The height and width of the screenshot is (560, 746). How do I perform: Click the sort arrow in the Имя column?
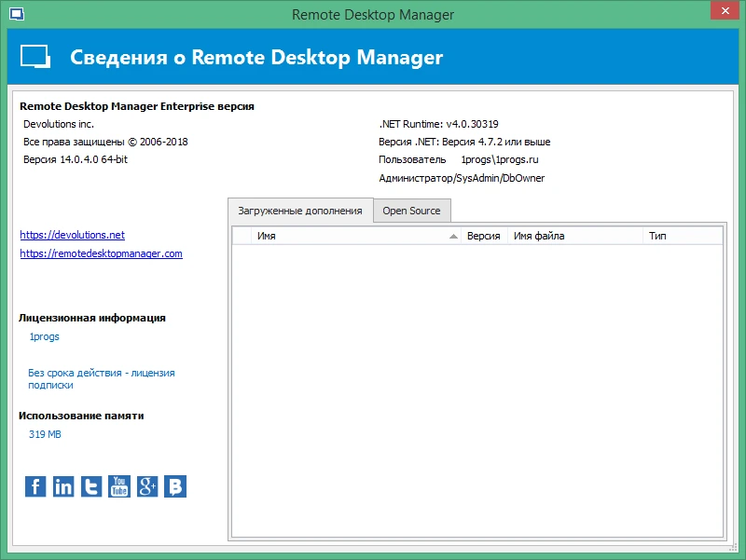[453, 237]
